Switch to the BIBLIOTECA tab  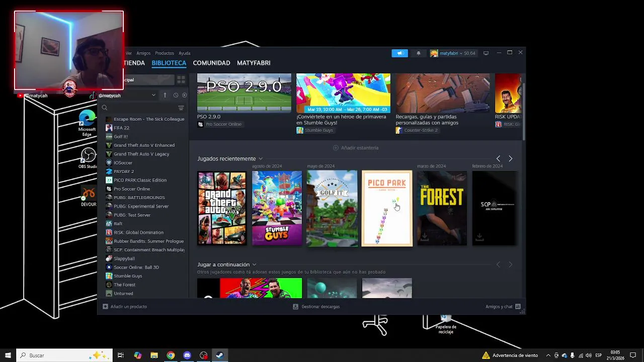169,63
